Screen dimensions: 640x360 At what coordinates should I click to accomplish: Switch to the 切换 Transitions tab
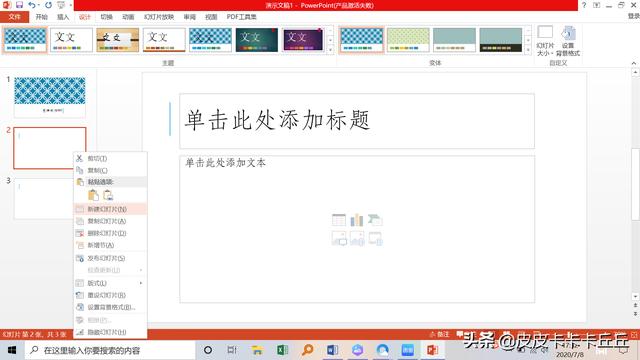click(x=107, y=17)
